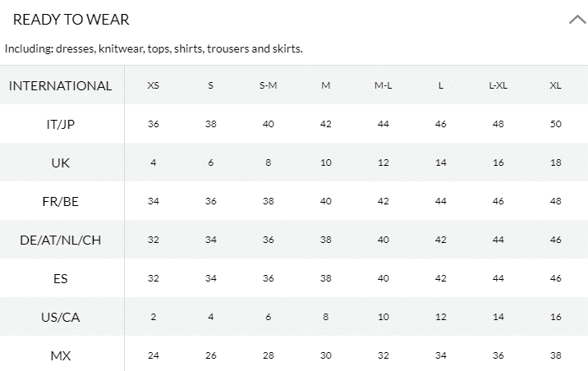Click the ES row label
Viewport: 588px width, 371px height.
61,278
